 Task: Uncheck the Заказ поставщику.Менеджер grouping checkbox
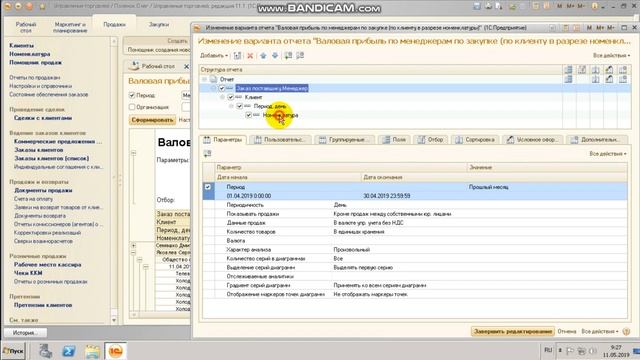point(222,88)
